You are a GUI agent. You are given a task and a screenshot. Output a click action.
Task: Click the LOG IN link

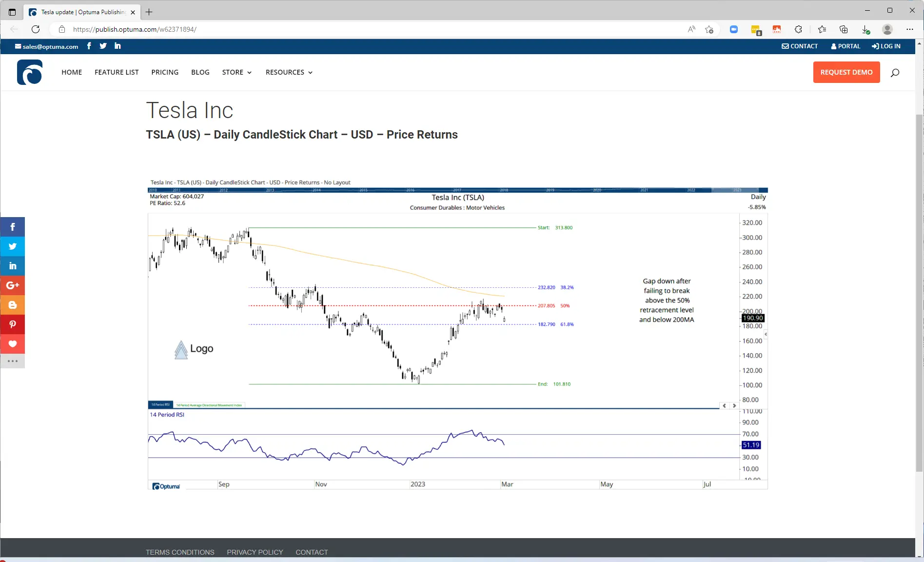(886, 46)
